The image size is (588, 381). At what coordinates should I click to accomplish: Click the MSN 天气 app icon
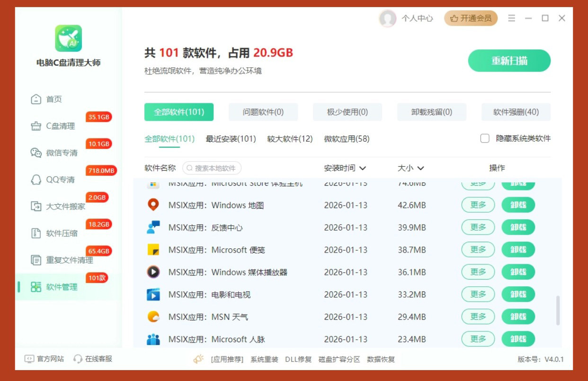coord(153,317)
